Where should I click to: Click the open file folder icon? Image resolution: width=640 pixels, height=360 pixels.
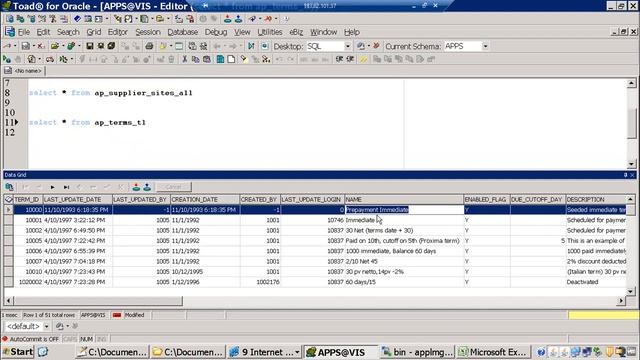click(55, 46)
